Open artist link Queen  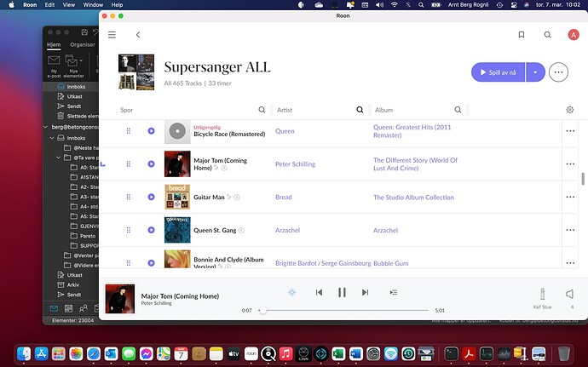point(285,131)
